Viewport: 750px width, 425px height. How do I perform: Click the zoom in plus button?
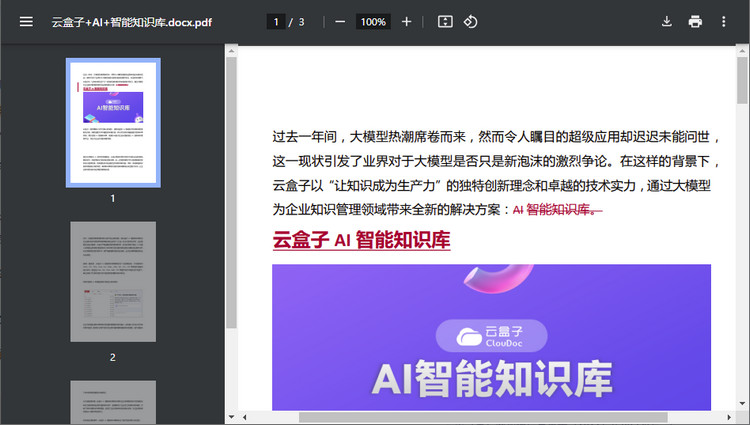pos(406,22)
